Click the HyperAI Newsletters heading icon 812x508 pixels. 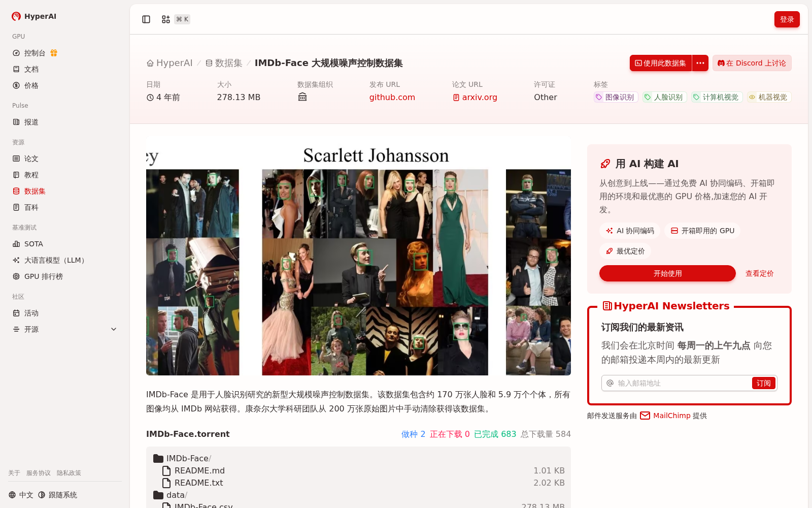pos(607,306)
